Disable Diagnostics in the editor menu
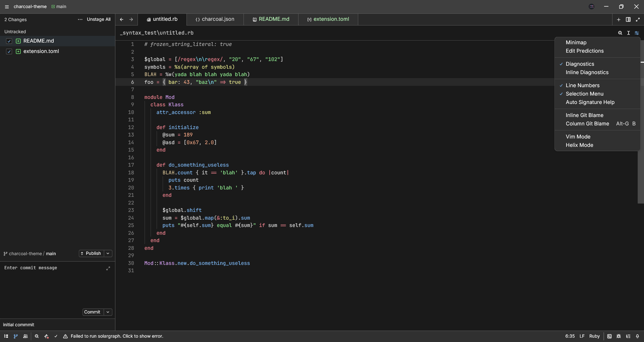The width and height of the screenshot is (644, 342). (597, 64)
